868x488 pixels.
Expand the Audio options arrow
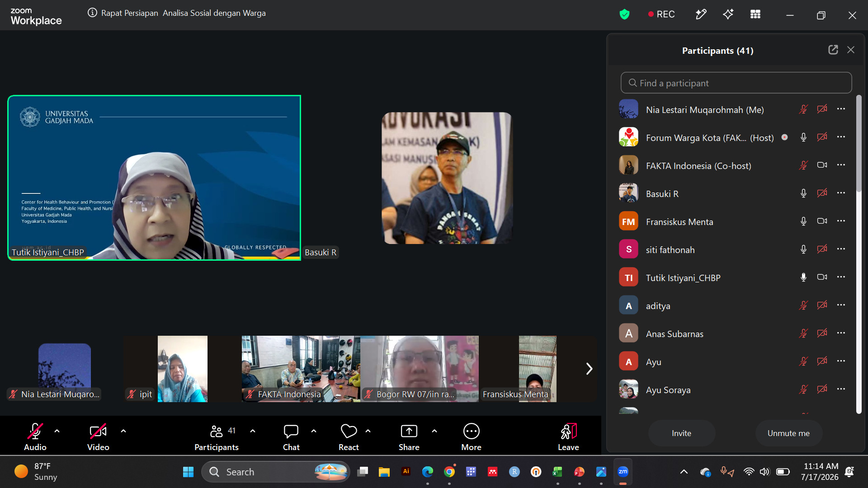[57, 431]
